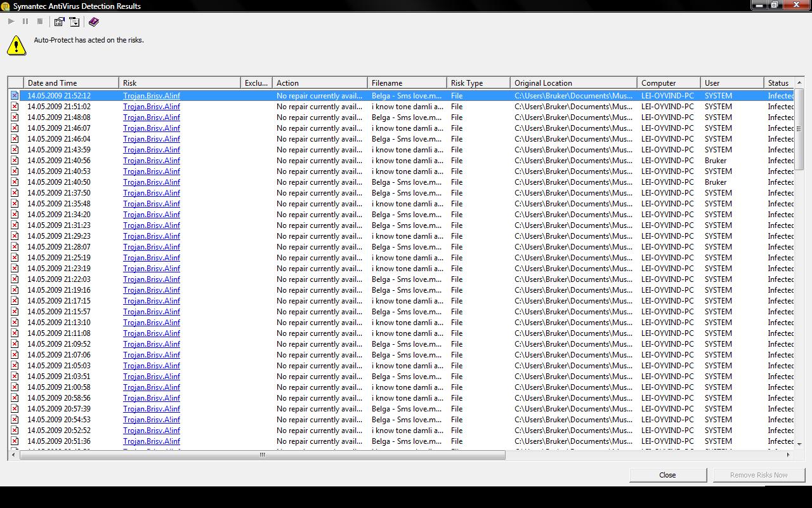Viewport: 812px width, 508px height.
Task: Click the horizontal scroll left arrow
Action: 14,455
